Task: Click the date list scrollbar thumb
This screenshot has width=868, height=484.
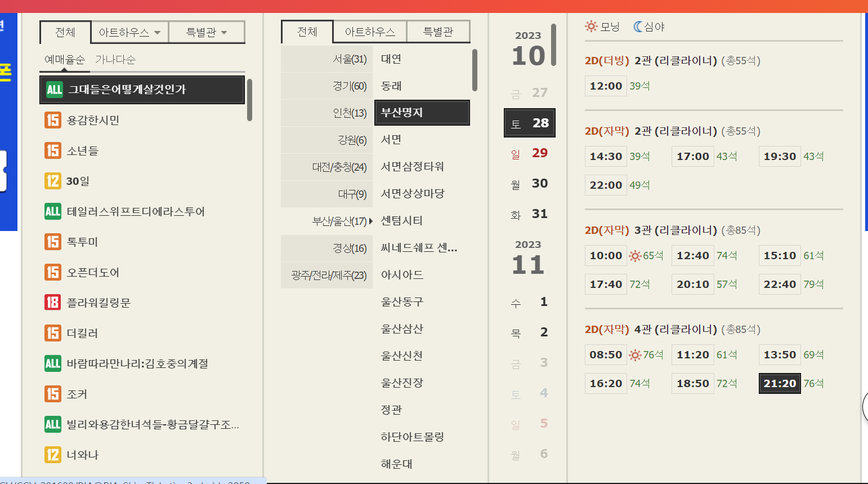Action: (x=554, y=45)
